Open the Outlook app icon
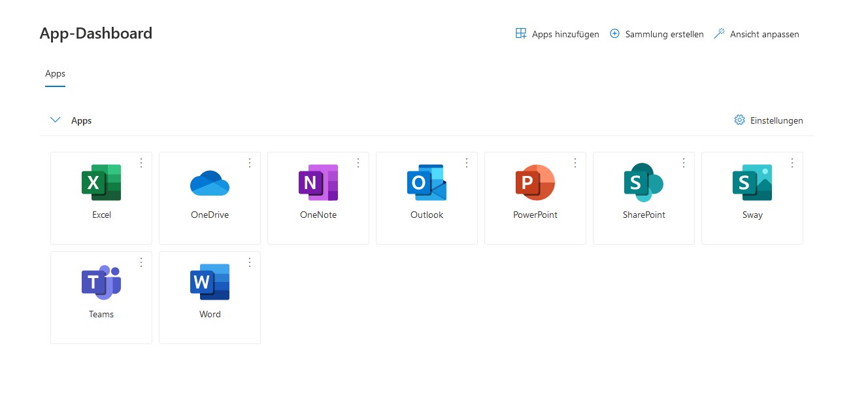The width and height of the screenshot is (868, 403). 427,183
